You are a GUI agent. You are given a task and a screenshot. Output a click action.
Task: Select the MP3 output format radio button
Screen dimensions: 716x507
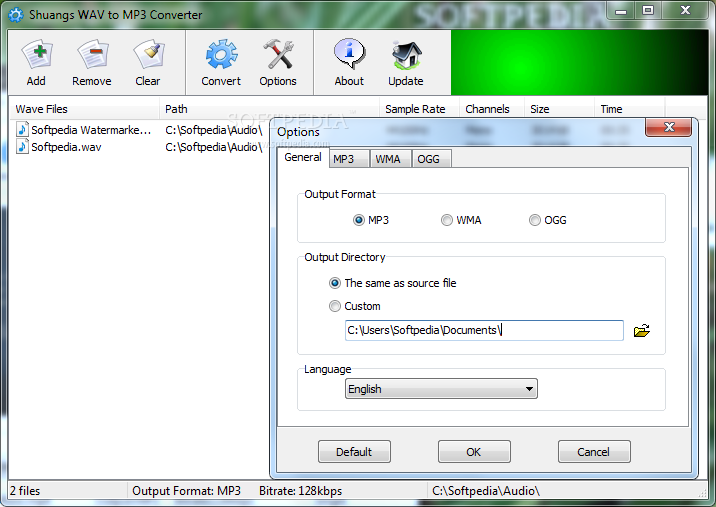[359, 220]
